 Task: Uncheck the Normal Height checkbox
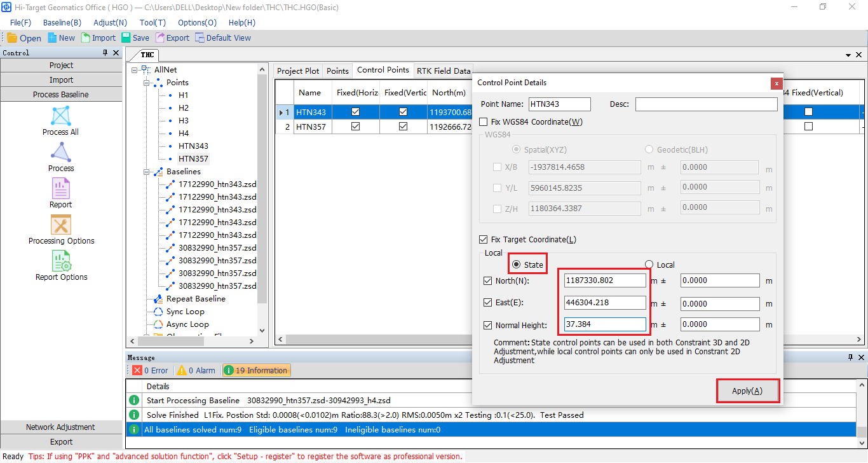click(488, 325)
